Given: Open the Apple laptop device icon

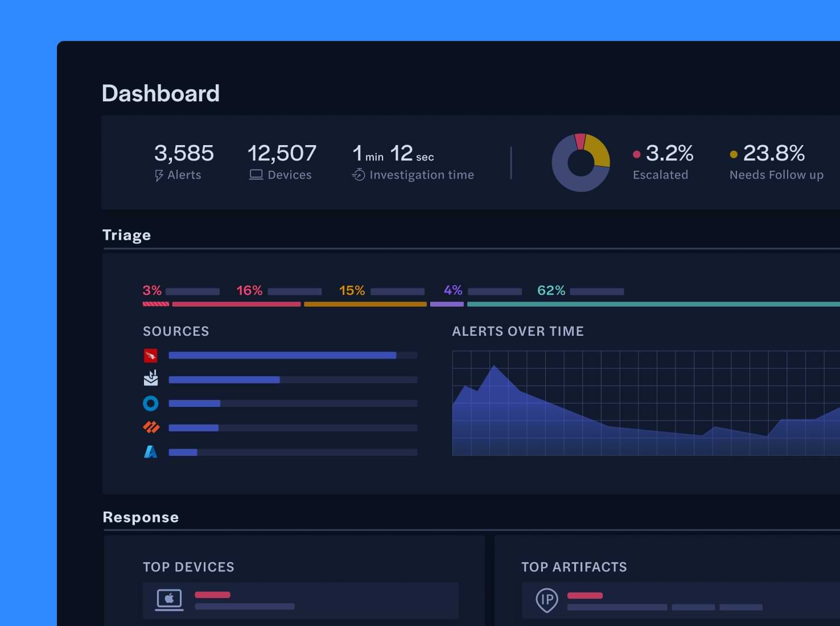Looking at the screenshot, I should click(170, 600).
